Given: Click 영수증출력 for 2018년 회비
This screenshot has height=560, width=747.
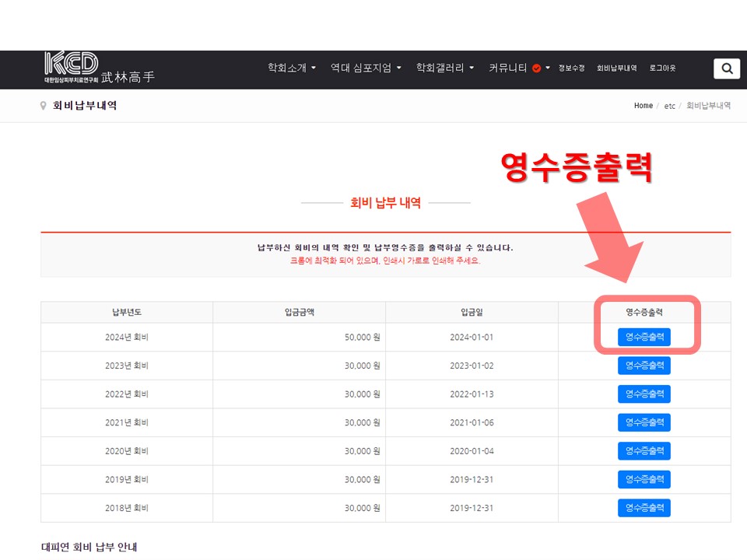Looking at the screenshot, I should [644, 508].
